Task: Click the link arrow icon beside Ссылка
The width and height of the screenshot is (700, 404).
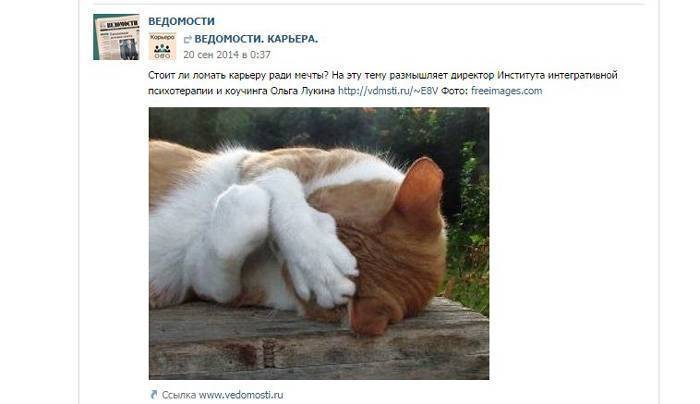Action: pyautogui.click(x=154, y=395)
